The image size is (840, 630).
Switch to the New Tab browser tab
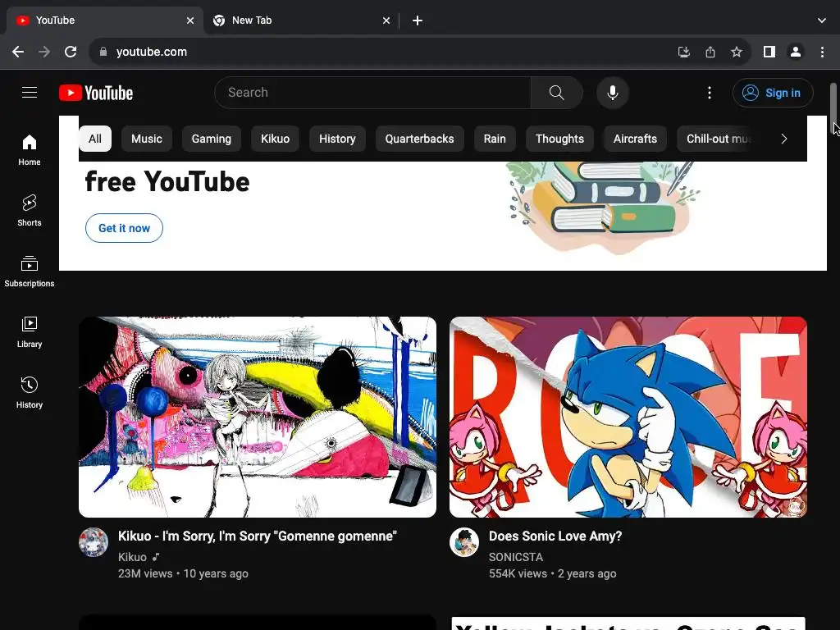pyautogui.click(x=302, y=21)
